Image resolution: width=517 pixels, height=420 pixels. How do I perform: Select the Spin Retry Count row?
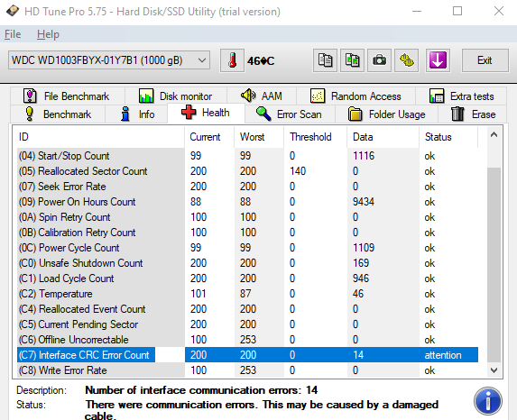[247, 217]
